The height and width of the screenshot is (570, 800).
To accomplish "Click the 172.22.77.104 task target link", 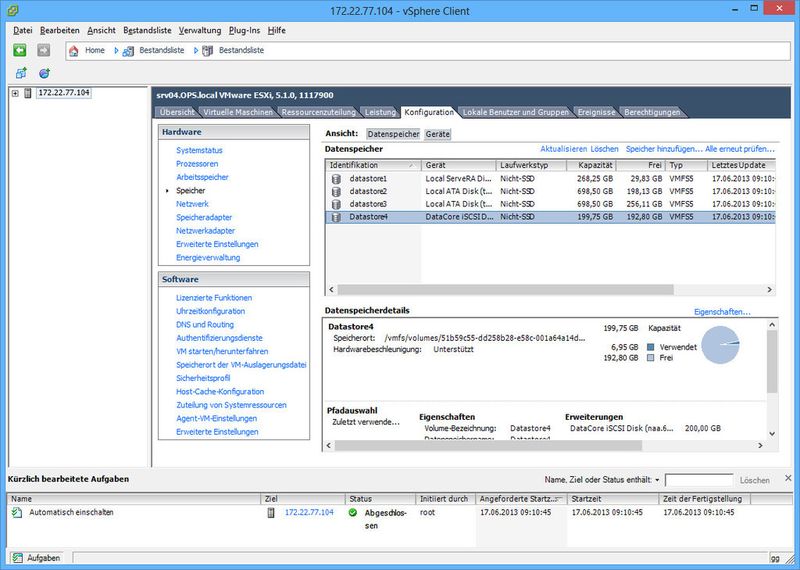I will point(309,512).
